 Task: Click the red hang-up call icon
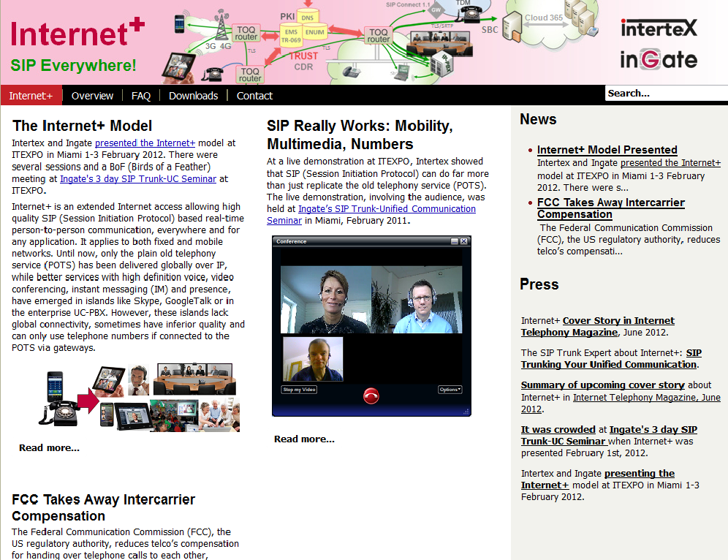point(371,396)
